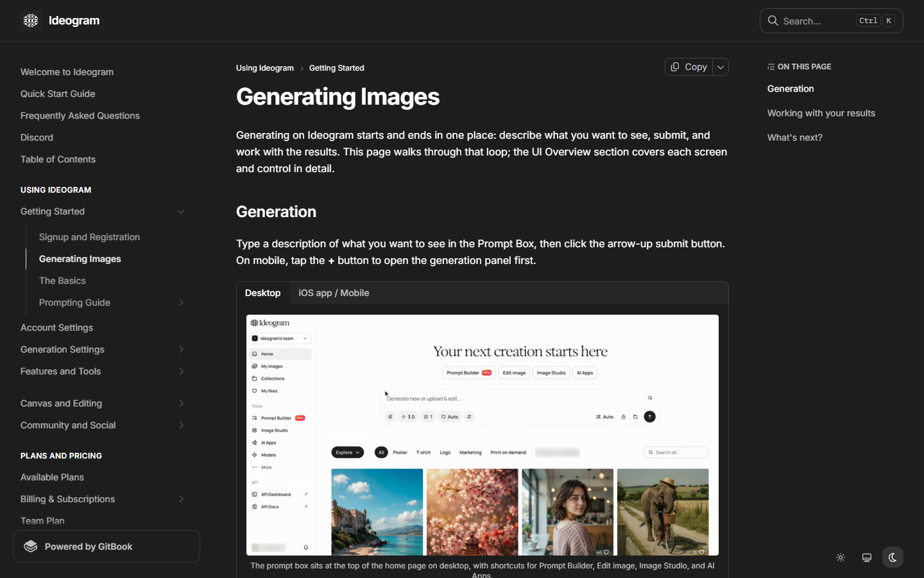Collapse the Getting Started section chevron
Viewport: 924px width, 578px height.
click(181, 212)
